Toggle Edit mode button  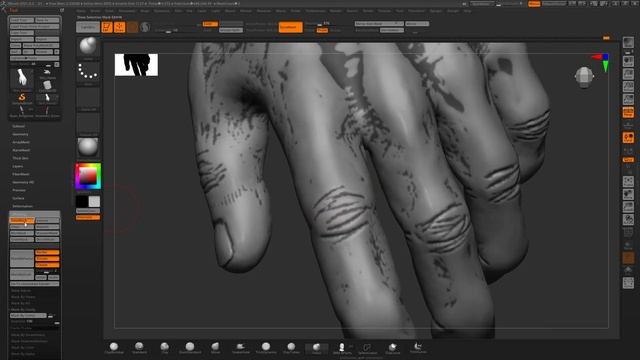point(107,27)
